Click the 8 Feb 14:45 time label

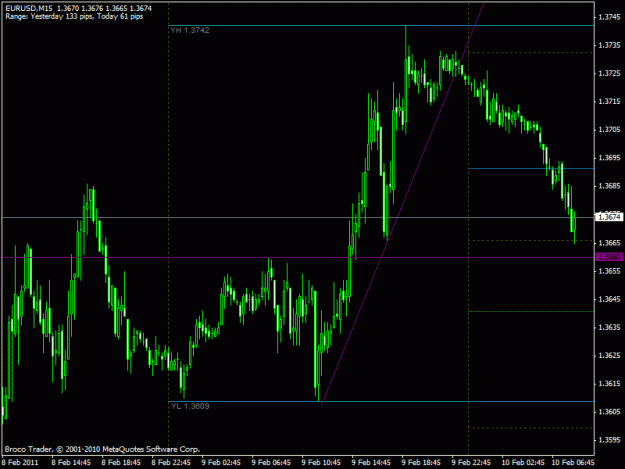(71, 462)
